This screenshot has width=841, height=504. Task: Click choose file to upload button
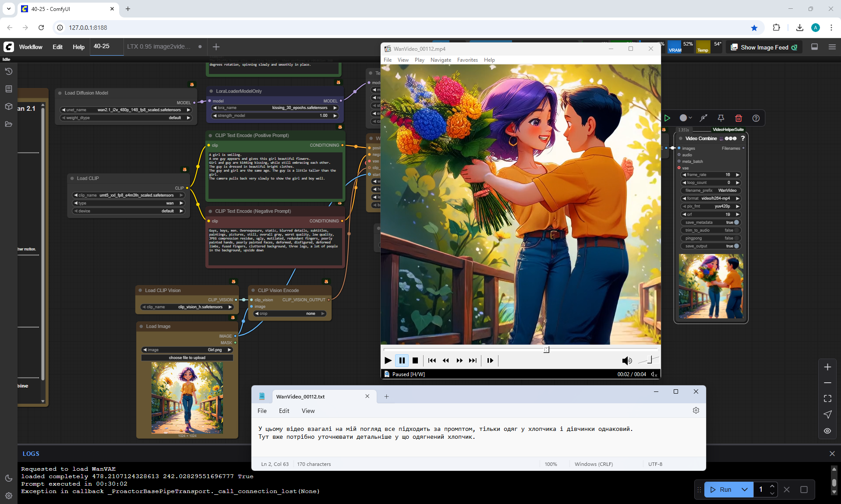pos(187,358)
